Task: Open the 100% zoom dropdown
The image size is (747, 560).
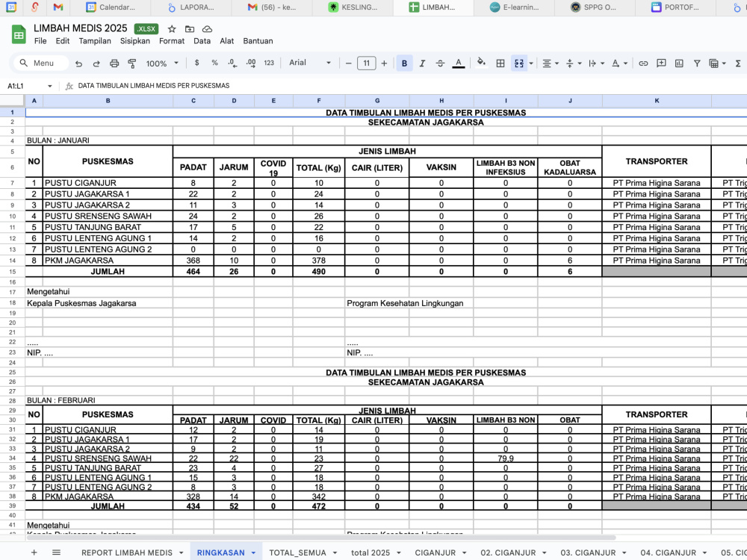Action: (162, 63)
